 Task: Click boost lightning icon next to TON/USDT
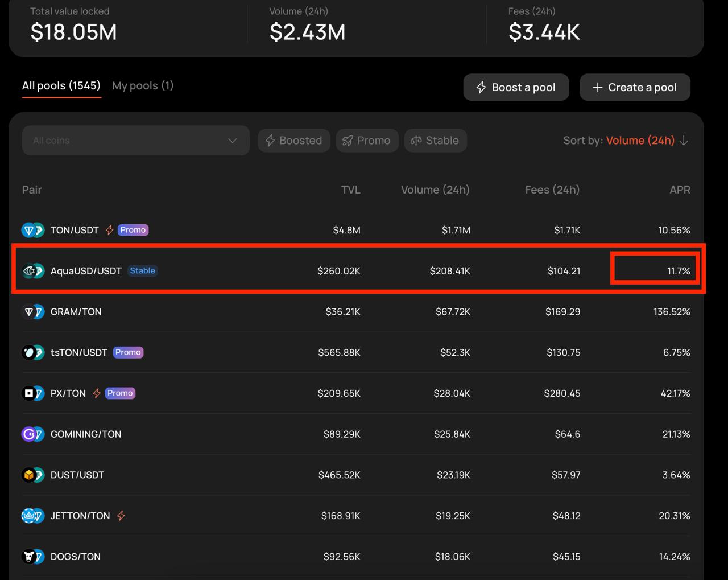110,230
